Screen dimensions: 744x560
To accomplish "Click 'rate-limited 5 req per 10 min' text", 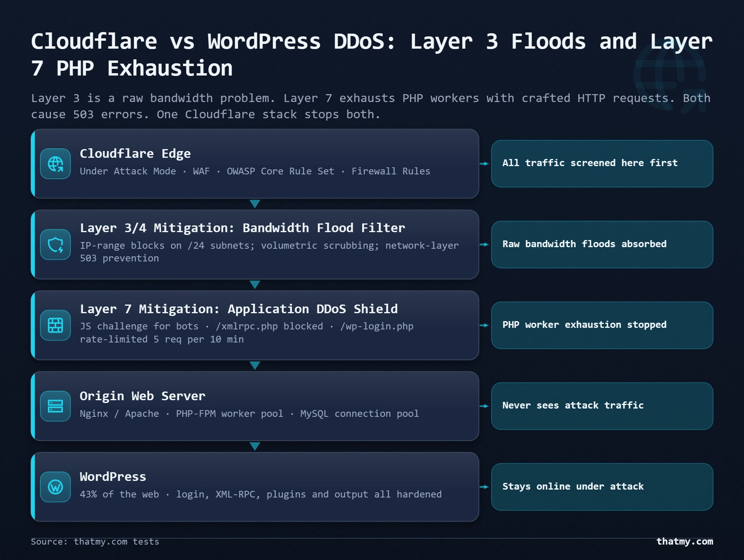I will tap(162, 339).
